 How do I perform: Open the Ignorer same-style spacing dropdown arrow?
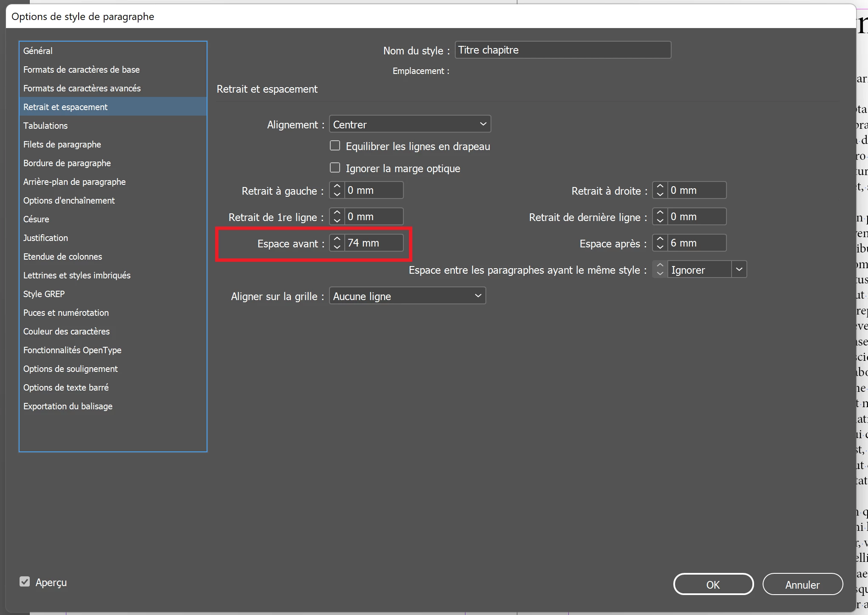click(739, 269)
